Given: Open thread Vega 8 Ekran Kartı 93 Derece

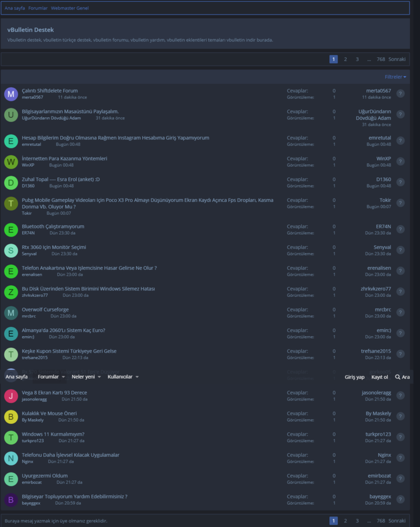Looking at the screenshot, I should [x=54, y=392].
